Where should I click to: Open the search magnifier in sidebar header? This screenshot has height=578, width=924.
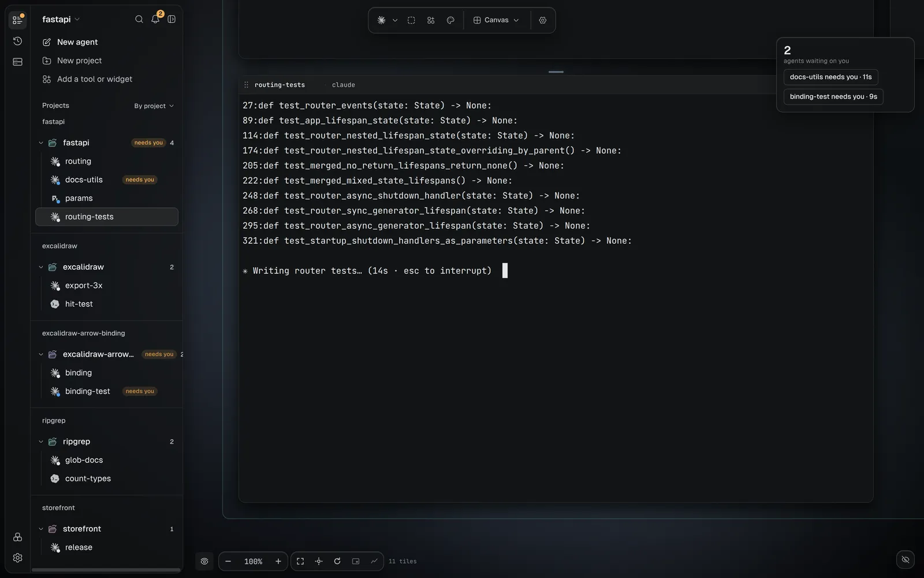point(139,19)
